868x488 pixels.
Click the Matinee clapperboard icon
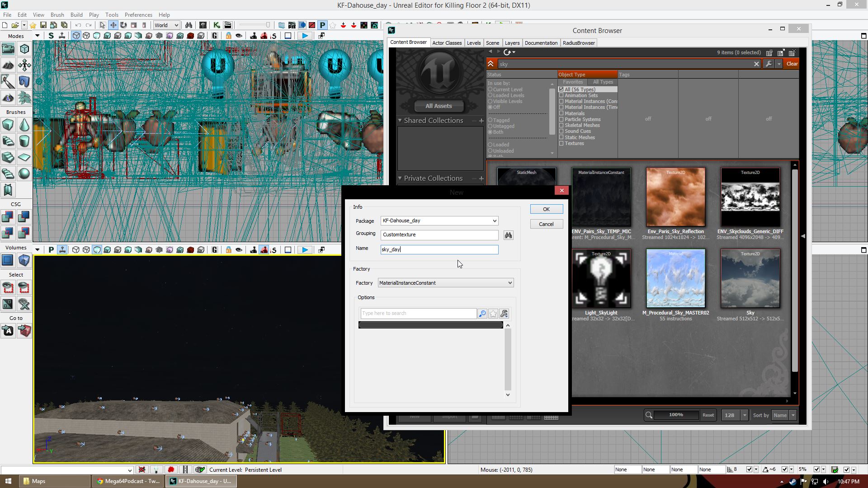tap(227, 25)
